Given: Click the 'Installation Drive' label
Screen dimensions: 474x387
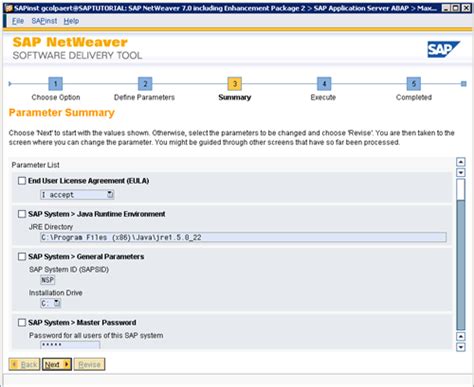Looking at the screenshot, I should 55,293.
